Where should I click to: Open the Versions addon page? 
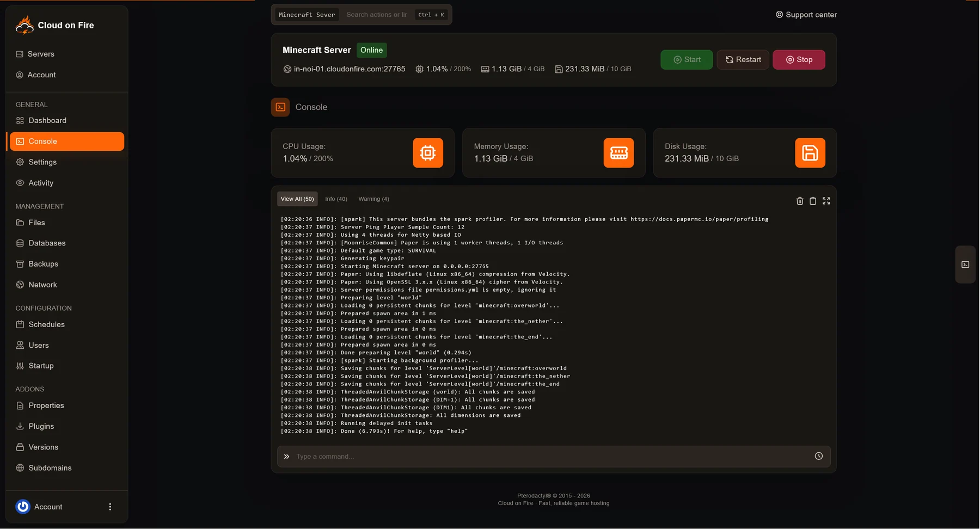[x=67, y=447]
